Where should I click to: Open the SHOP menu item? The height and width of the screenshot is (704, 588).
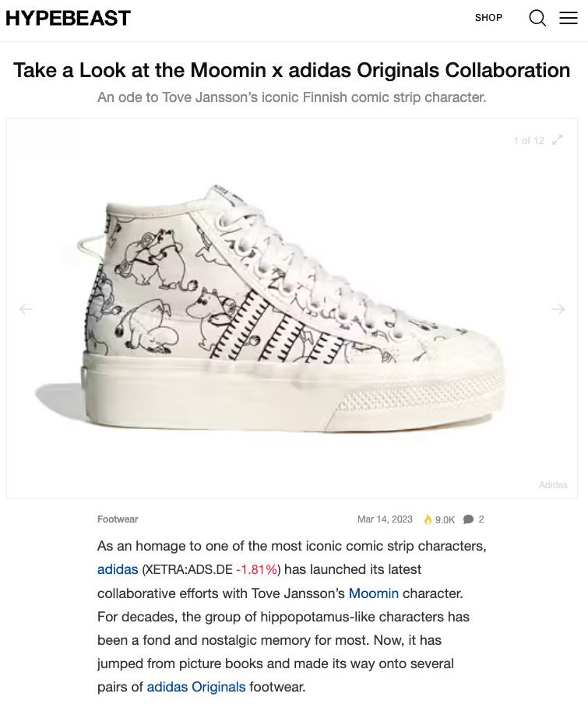[488, 18]
